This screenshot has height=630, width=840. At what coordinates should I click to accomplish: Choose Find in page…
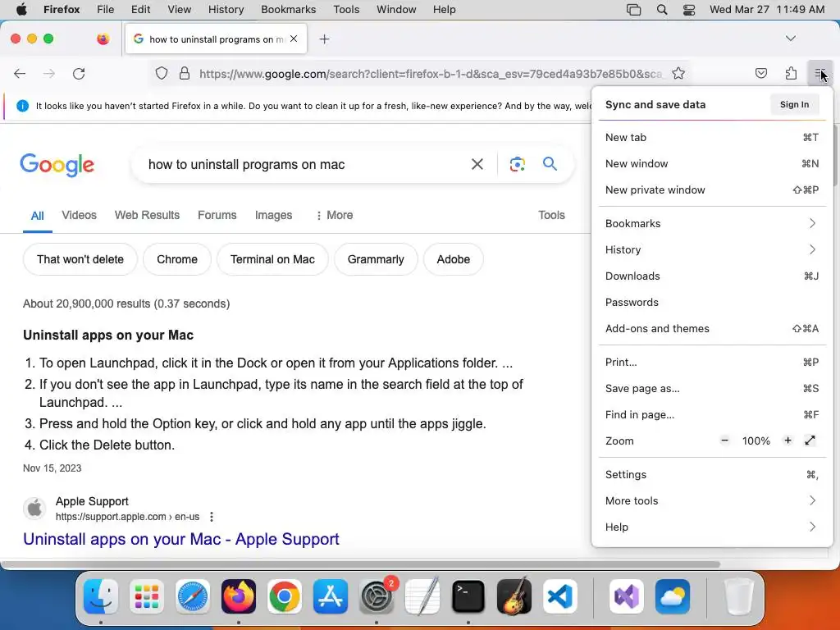711,414
